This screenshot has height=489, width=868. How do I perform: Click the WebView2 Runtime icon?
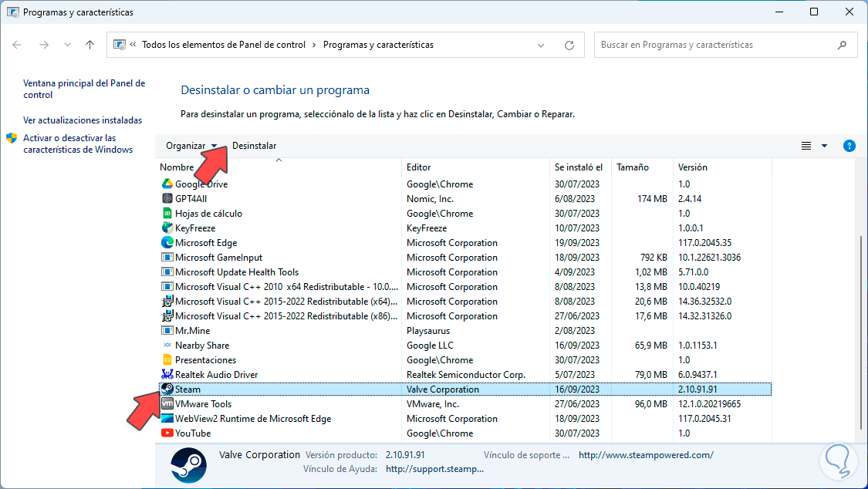[167, 418]
